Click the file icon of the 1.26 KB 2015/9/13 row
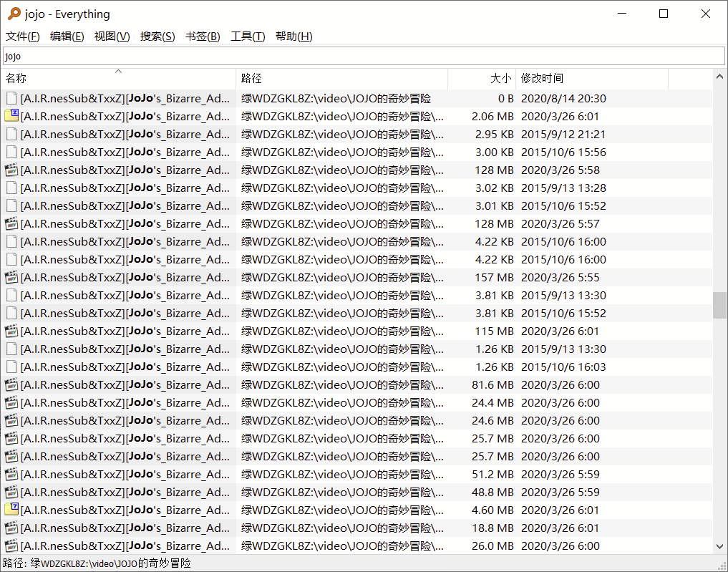 coord(11,349)
